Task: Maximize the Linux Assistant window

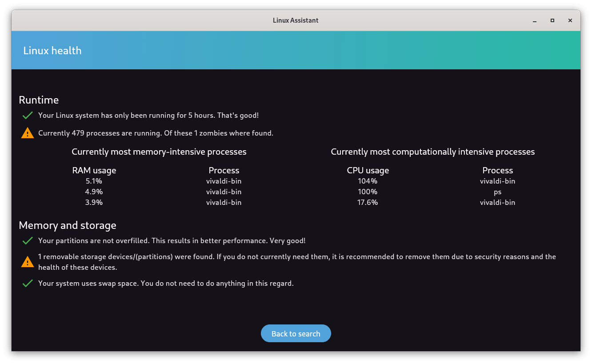Action: point(552,20)
